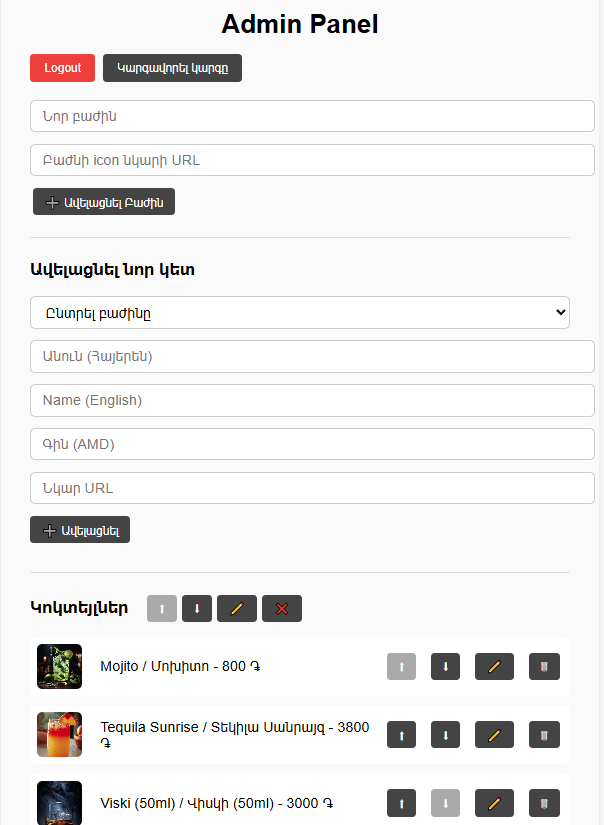Move Կոկտեյլներ category down
The height and width of the screenshot is (825, 604).
pyautogui.click(x=197, y=609)
